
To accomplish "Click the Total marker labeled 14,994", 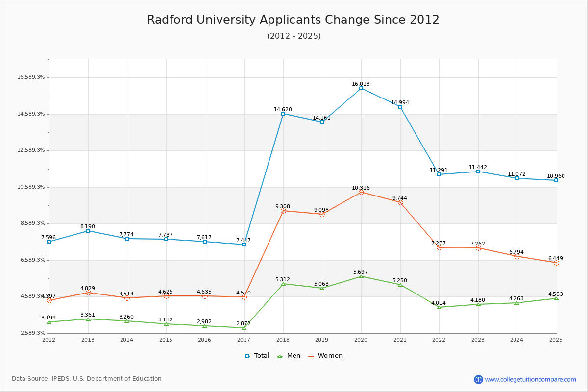I will coord(400,107).
